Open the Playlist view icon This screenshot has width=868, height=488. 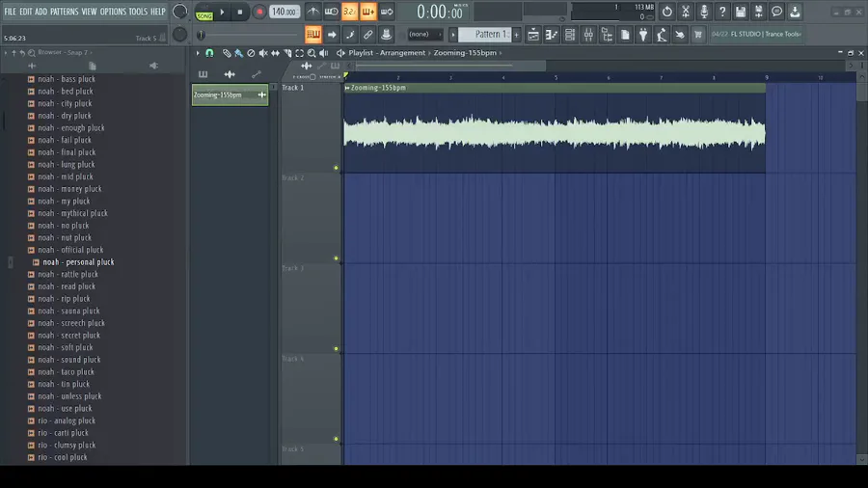pyautogui.click(x=533, y=35)
